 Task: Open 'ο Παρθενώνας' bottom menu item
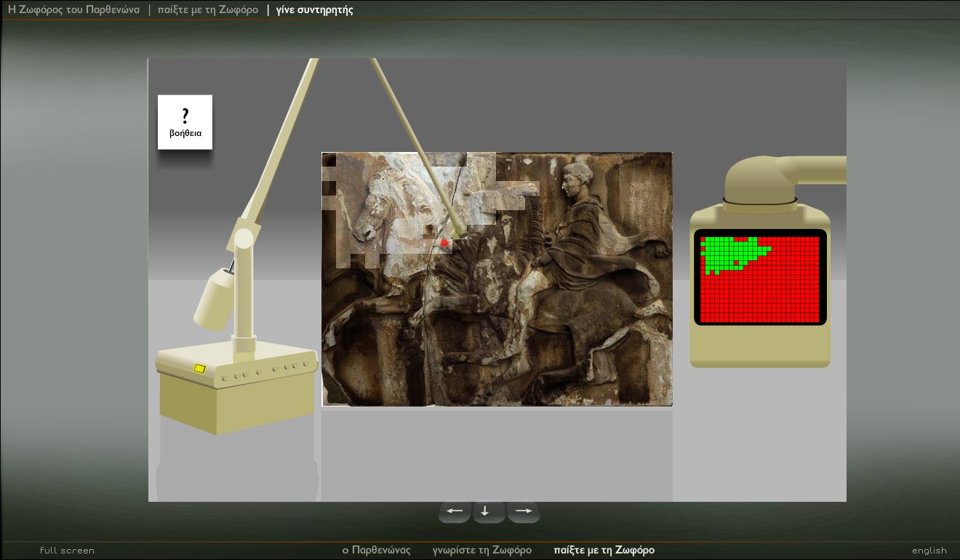pyautogui.click(x=376, y=550)
